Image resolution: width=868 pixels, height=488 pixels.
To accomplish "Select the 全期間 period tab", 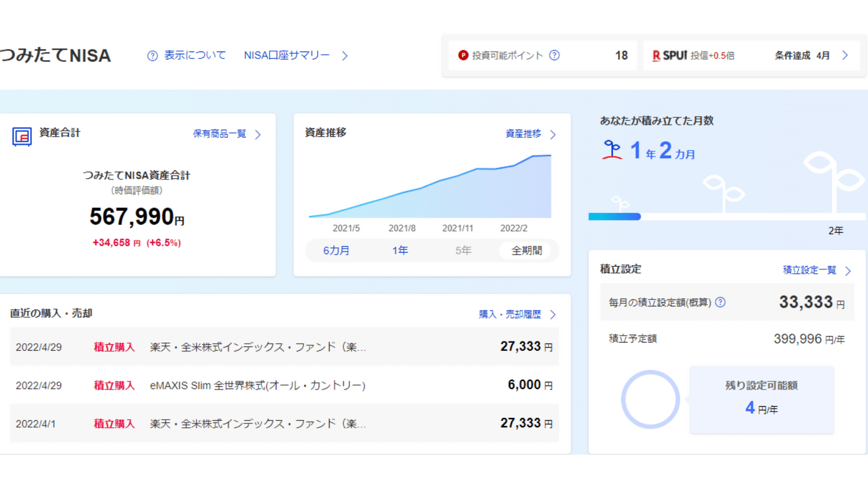I will (x=527, y=251).
